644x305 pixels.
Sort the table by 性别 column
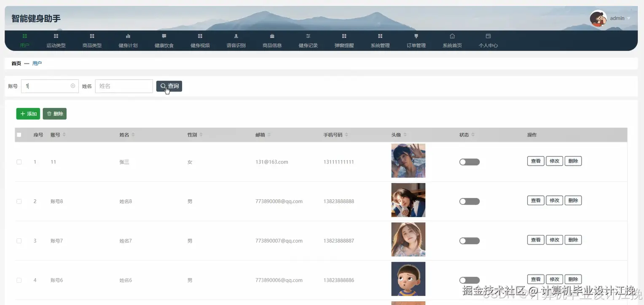pyautogui.click(x=201, y=135)
